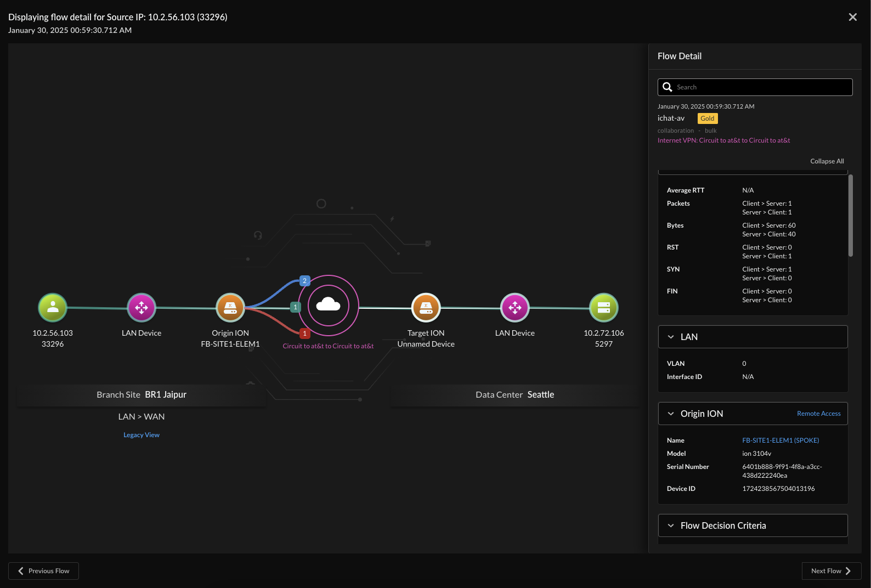Open Remote Access for Origin ION
871x588 pixels.
point(819,414)
